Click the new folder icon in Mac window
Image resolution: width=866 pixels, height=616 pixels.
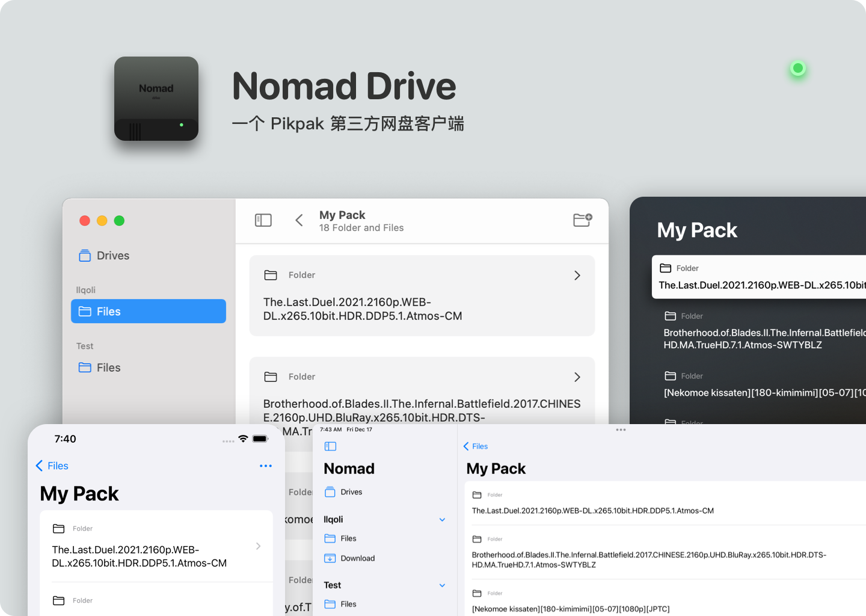582,220
